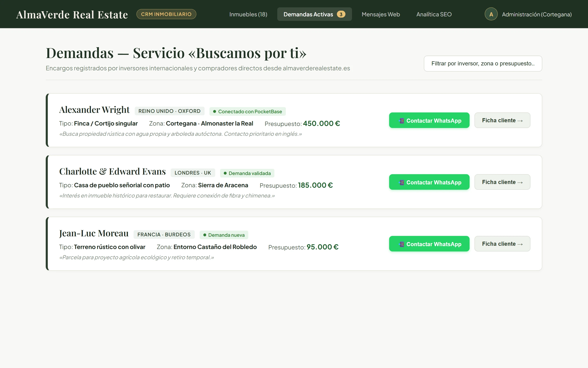Click the note about propiedad rústica con agua propia
The image size is (588, 368).
coord(180,134)
